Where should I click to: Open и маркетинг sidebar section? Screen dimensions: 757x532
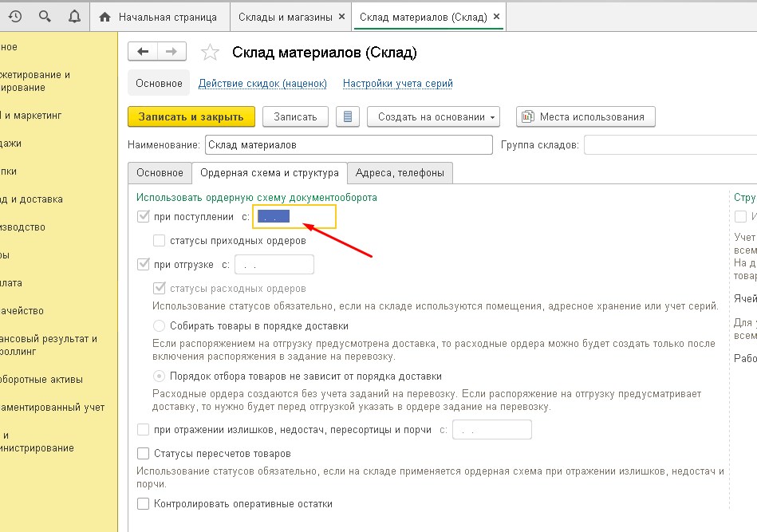31,116
